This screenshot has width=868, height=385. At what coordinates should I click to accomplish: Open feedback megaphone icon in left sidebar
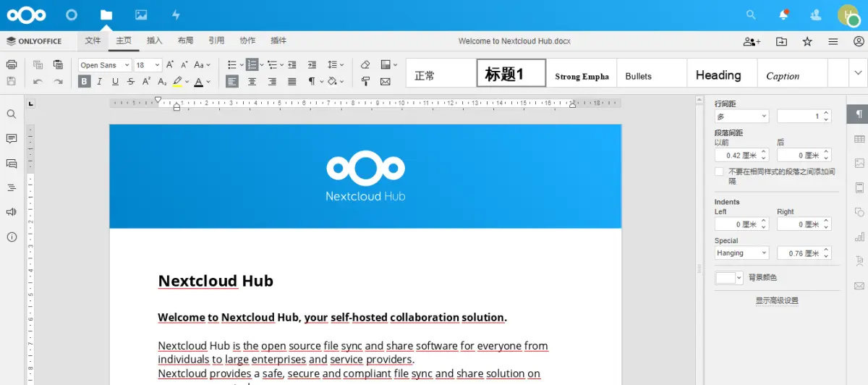click(x=12, y=212)
